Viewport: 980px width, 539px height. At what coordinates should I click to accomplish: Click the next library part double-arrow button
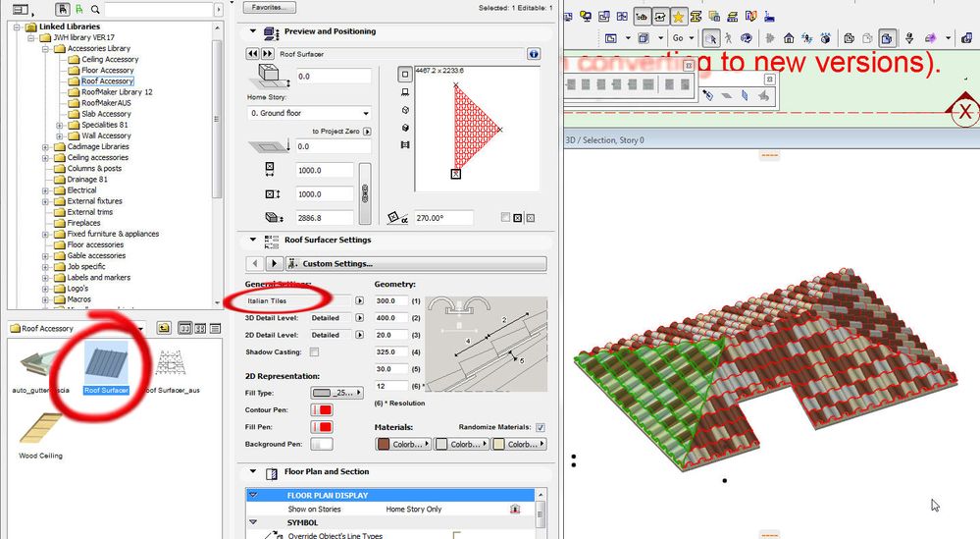[x=268, y=54]
